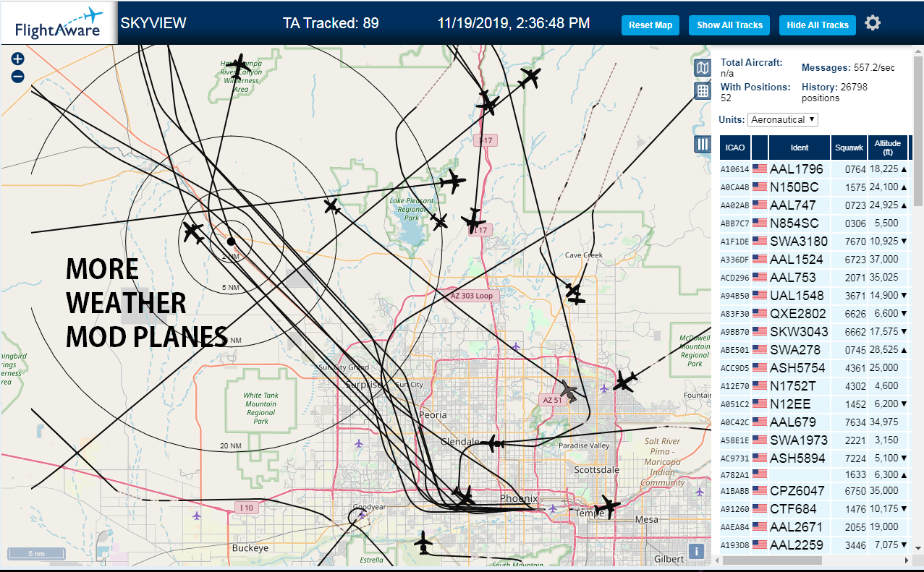Viewport: 924px width, 572px height.
Task: Select the aircraft inside the range rings
Action: pos(193,232)
